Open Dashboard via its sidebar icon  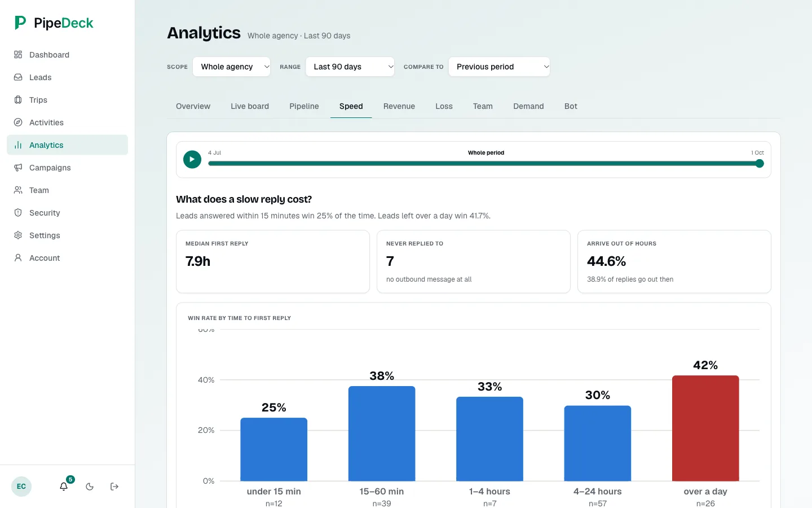point(18,55)
